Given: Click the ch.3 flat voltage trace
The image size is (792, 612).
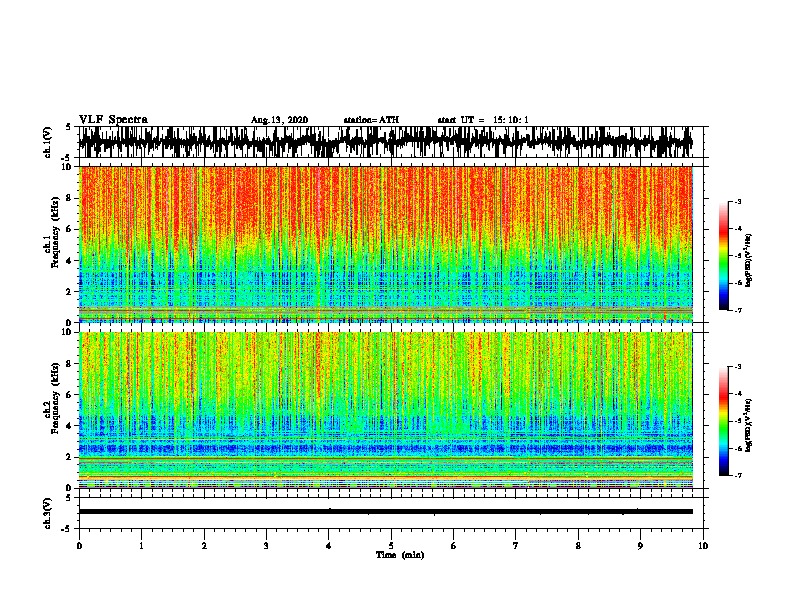Looking at the screenshot, I should [385, 512].
